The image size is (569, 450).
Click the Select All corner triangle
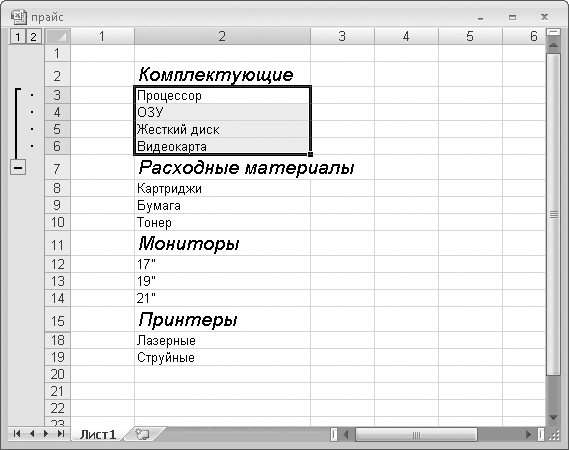click(58, 36)
